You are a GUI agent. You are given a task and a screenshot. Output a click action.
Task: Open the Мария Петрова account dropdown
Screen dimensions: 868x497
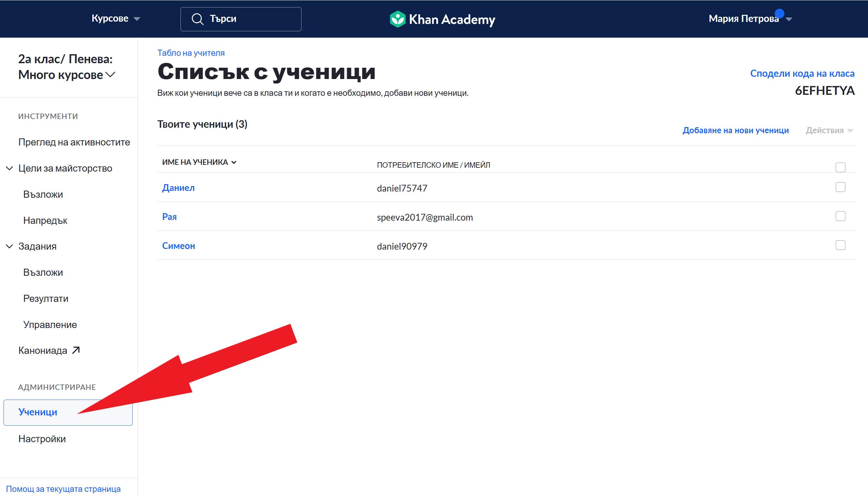click(750, 19)
